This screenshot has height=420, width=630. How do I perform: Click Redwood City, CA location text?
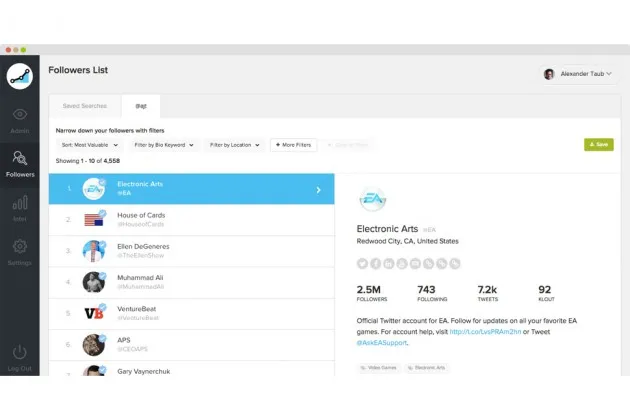tap(407, 241)
